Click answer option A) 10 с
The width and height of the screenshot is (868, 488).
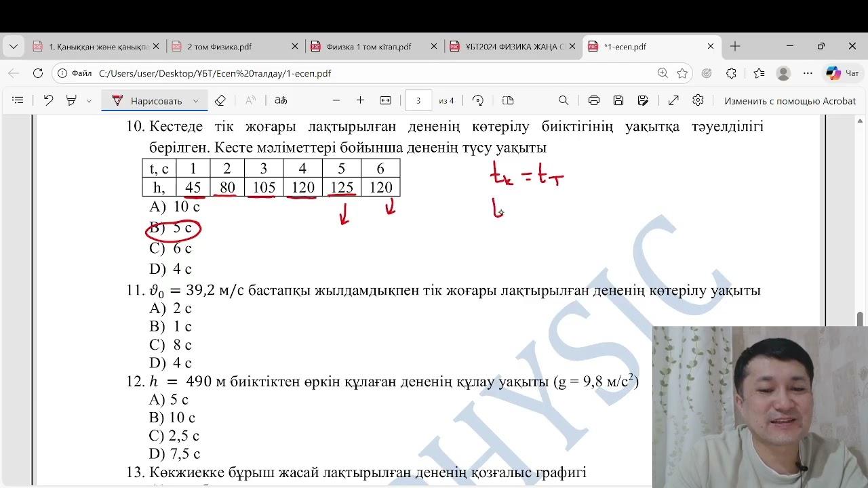pos(175,207)
